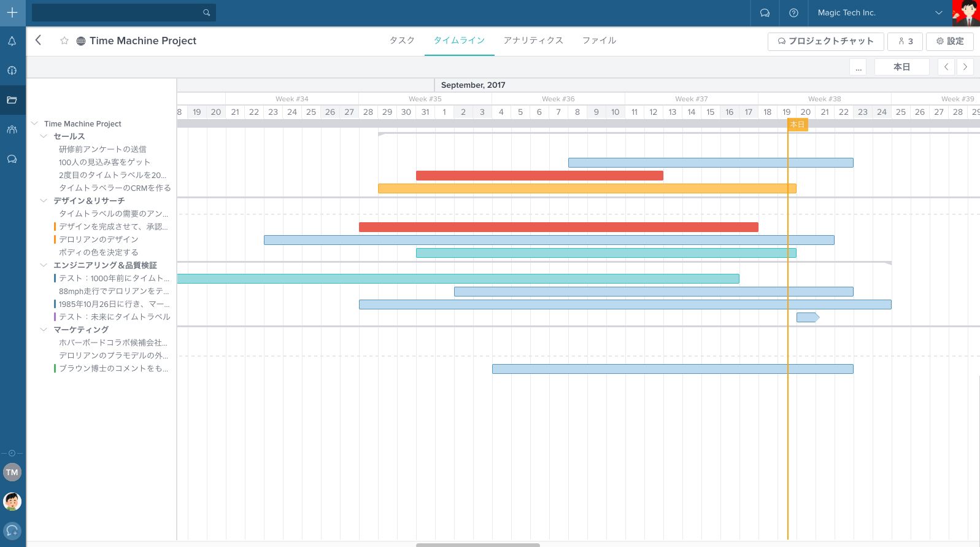Select task 研修前アンケートの送信
The width and height of the screenshot is (980, 547).
coord(102,149)
